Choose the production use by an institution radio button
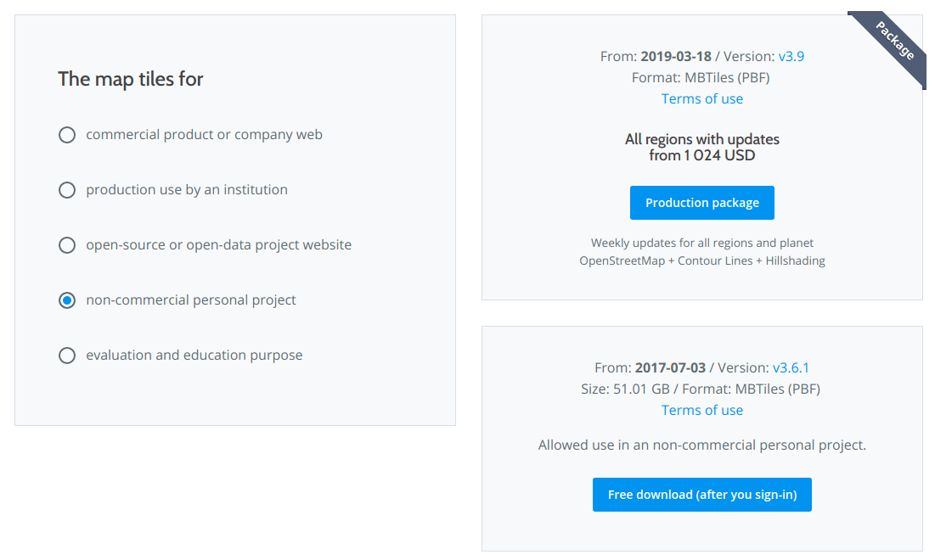This screenshot has height=560, width=935. [x=67, y=190]
